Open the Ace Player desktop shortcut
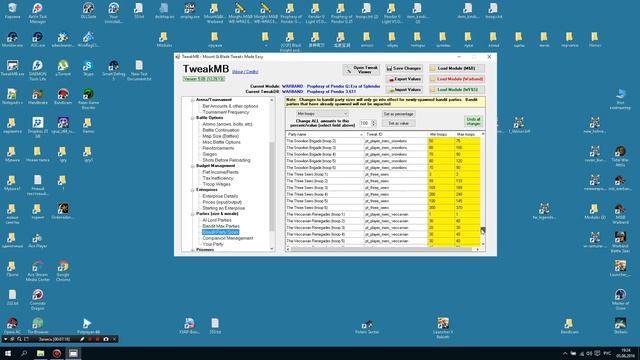Image resolution: width=640 pixels, height=360 pixels. click(x=38, y=240)
